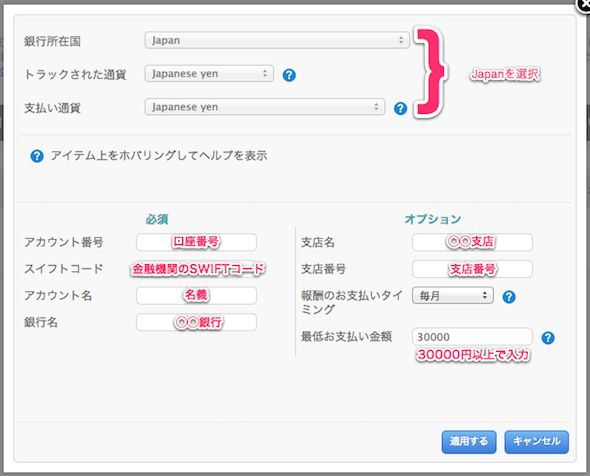The width and height of the screenshot is (590, 476).
Task: Click the 適用する button
Action: (x=469, y=442)
